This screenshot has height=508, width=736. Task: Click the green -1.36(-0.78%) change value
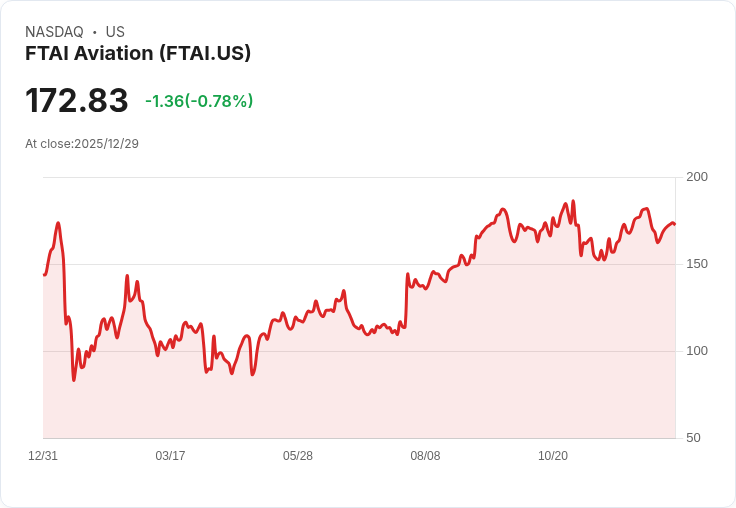tap(199, 101)
